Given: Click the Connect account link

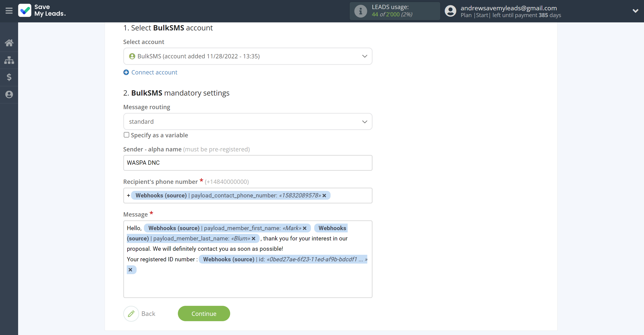Looking at the screenshot, I should click(154, 72).
